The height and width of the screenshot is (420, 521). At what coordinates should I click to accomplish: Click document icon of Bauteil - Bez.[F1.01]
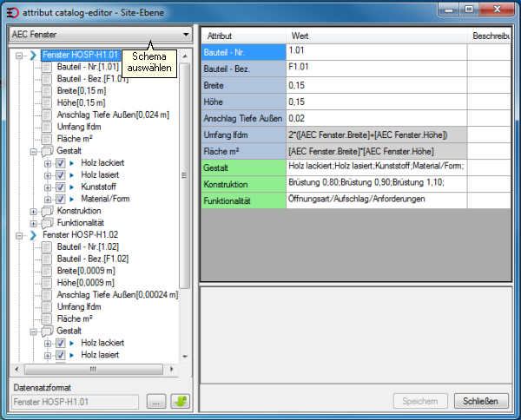pyautogui.click(x=47, y=79)
